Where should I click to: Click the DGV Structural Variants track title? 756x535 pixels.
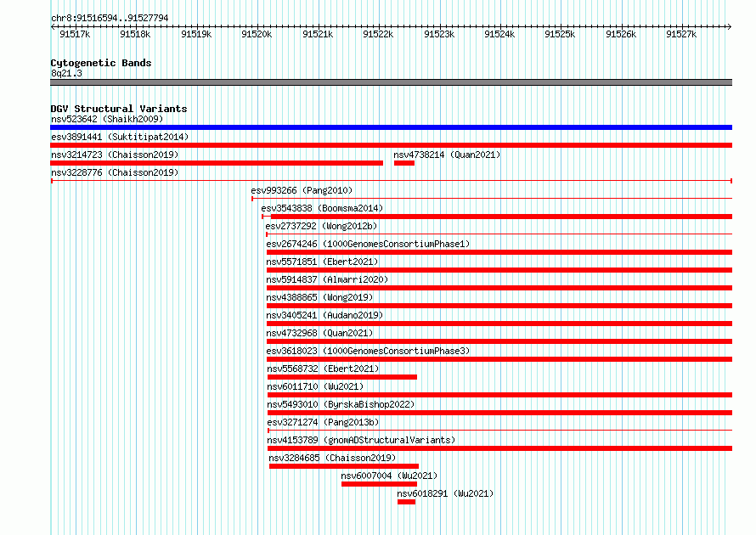pyautogui.click(x=119, y=109)
